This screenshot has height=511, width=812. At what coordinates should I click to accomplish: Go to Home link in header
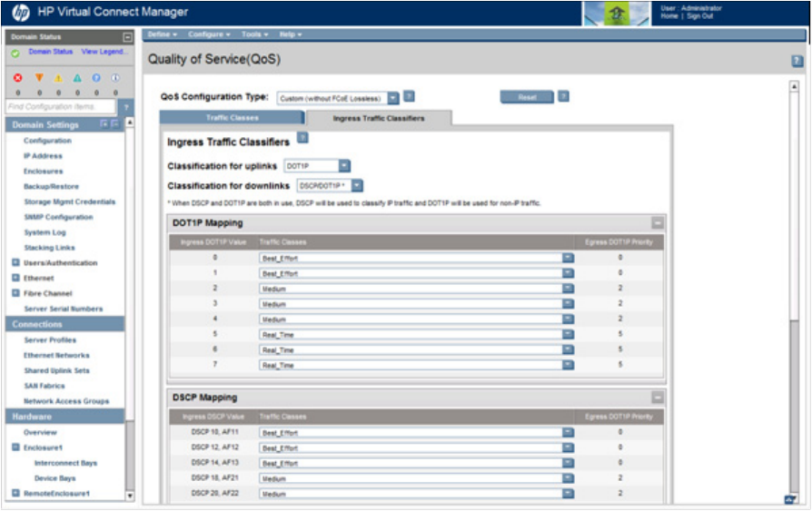[x=669, y=16]
